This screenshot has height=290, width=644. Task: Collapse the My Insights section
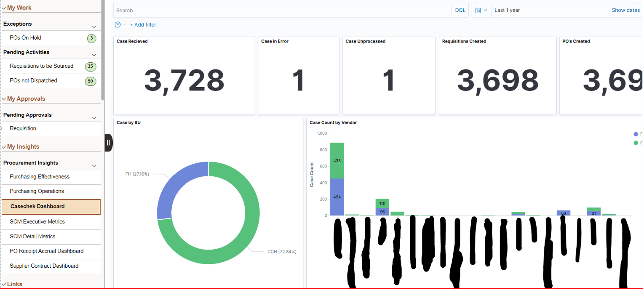[4, 147]
